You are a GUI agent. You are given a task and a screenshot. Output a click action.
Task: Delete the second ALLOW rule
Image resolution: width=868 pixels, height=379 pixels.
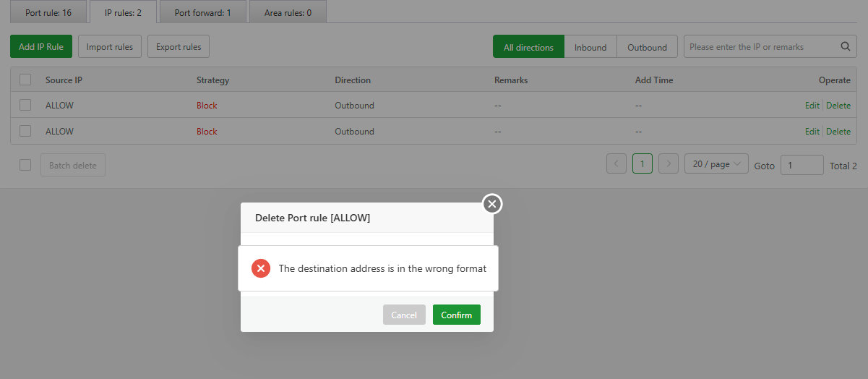click(x=838, y=132)
